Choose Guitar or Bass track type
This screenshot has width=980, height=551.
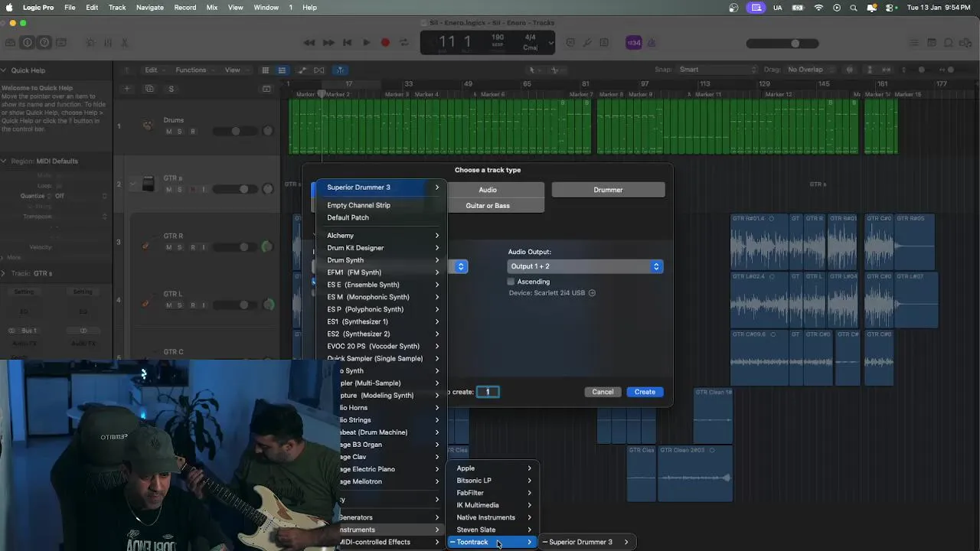tap(488, 205)
